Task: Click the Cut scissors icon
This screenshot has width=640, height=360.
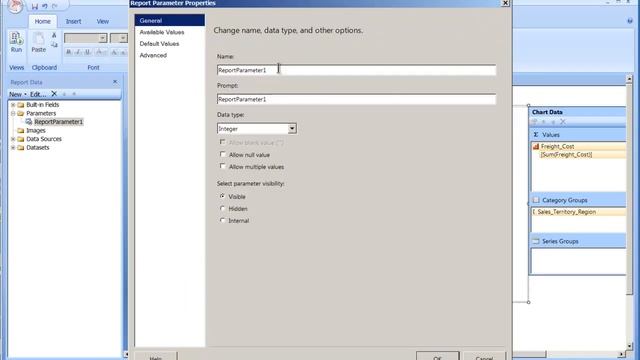Action: tap(54, 36)
